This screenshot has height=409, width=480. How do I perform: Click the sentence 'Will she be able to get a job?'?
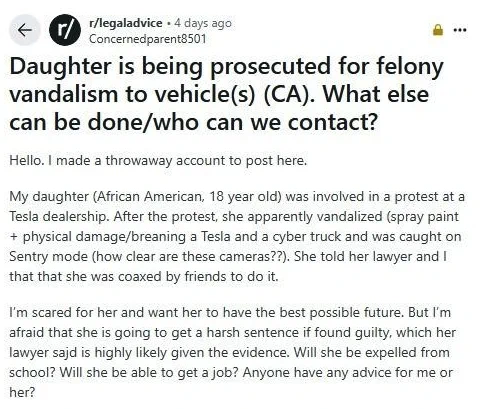click(149, 373)
